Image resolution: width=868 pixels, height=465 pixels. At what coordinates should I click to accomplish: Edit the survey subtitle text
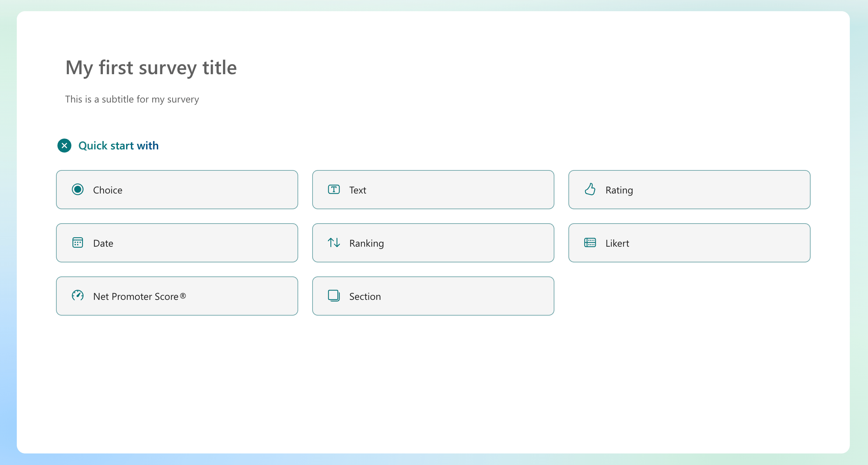click(132, 99)
